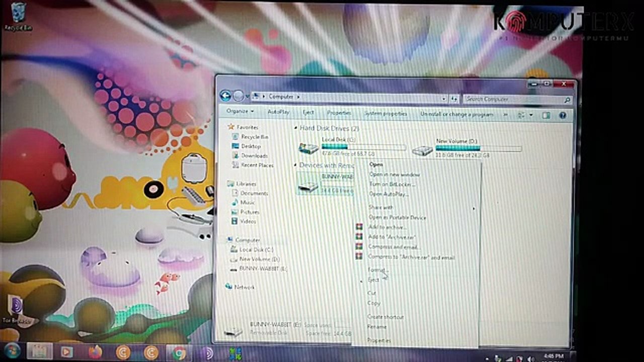Choose Create shortcut menu entry

(x=385, y=317)
